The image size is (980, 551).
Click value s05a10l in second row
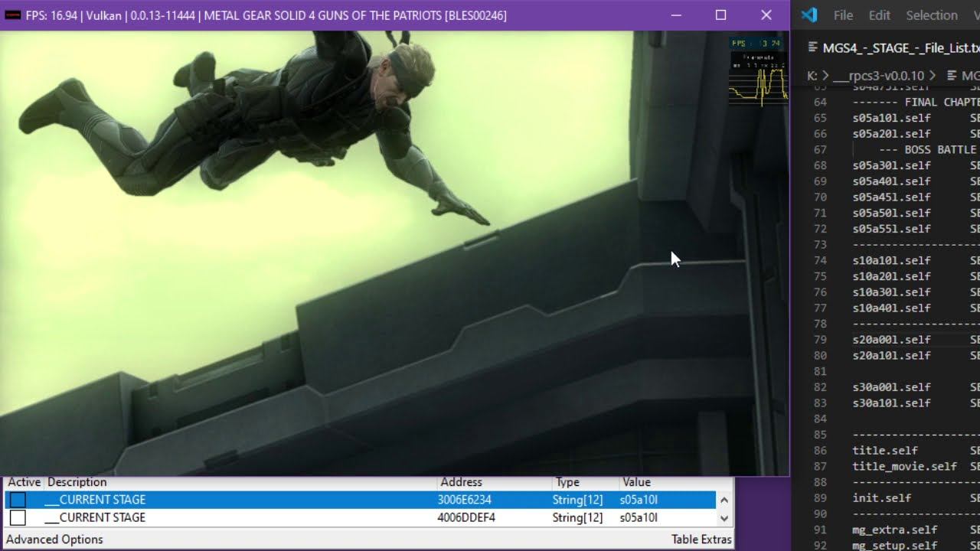(639, 518)
